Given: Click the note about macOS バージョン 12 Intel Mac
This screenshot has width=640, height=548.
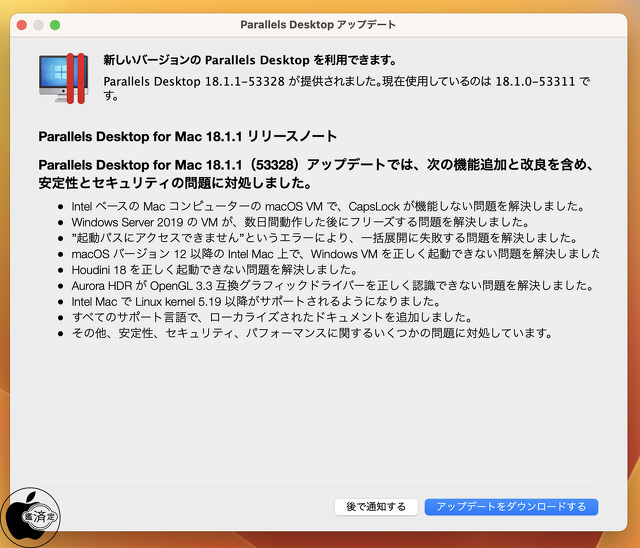Looking at the screenshot, I should (x=336, y=254).
